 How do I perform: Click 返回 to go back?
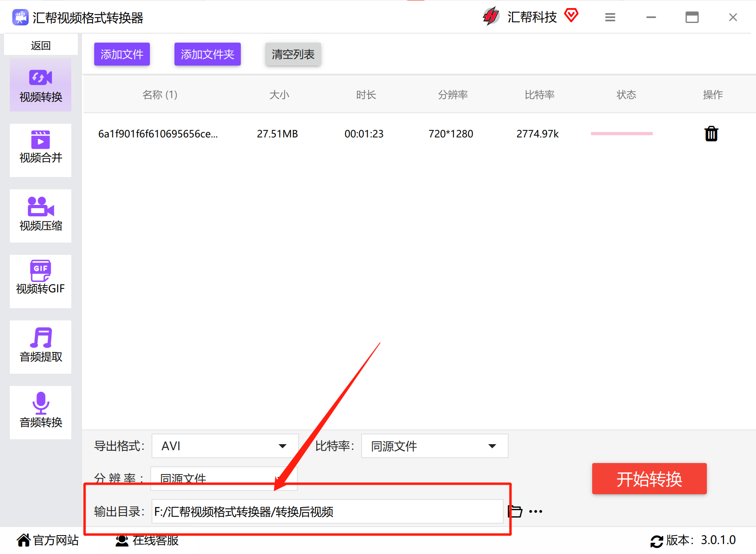pos(41,45)
